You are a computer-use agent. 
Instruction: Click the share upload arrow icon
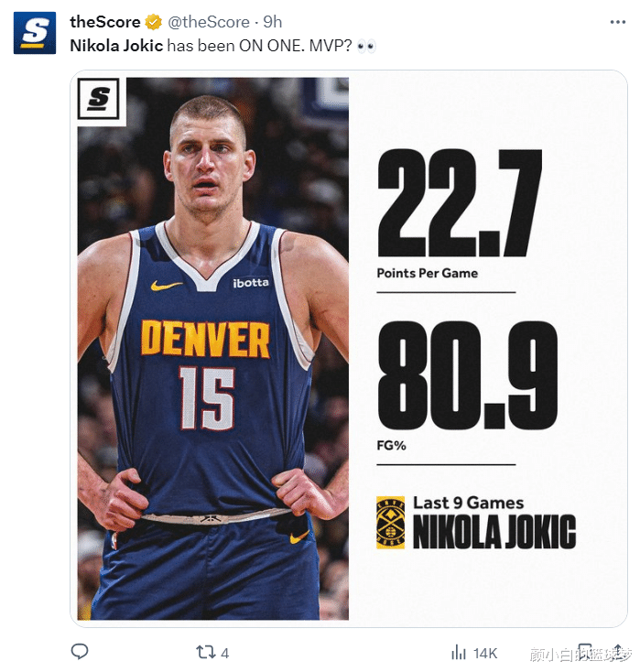coord(618,652)
